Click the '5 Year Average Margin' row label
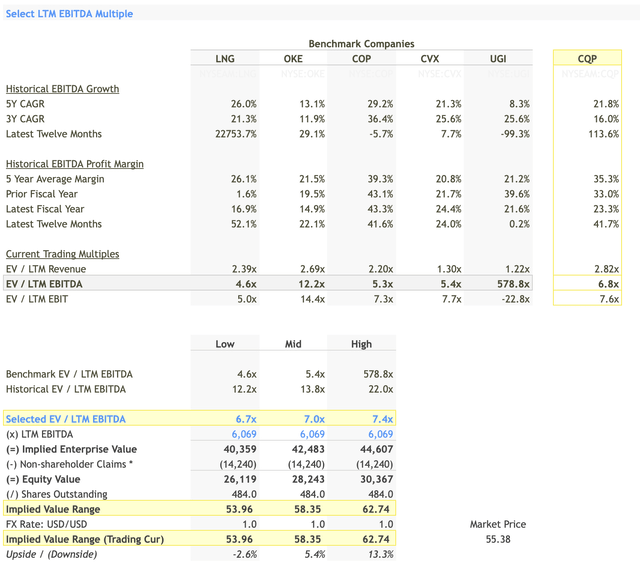This screenshot has width=640, height=572. pos(55,179)
